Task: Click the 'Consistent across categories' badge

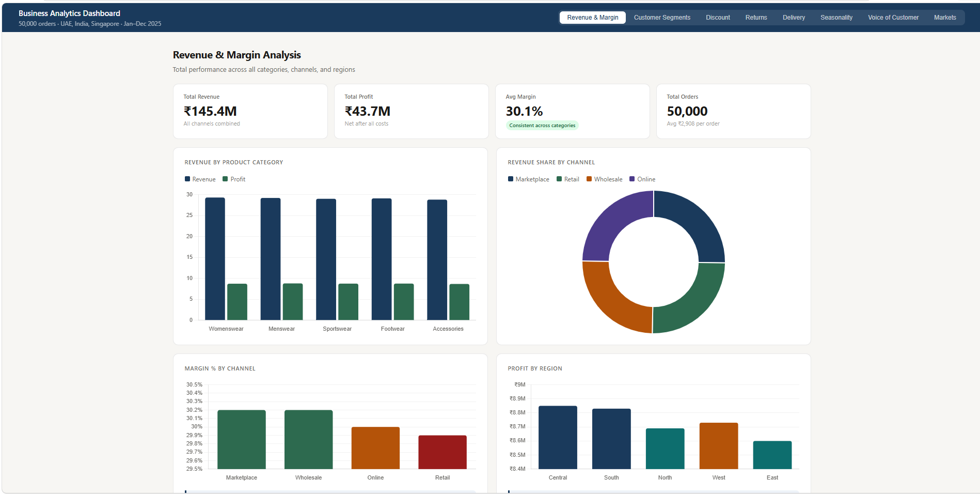Action: click(542, 126)
